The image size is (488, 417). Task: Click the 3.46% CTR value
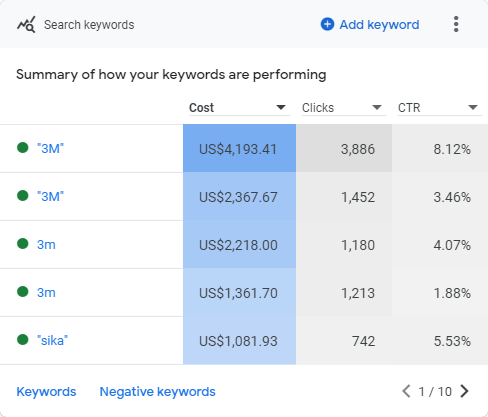point(452,197)
